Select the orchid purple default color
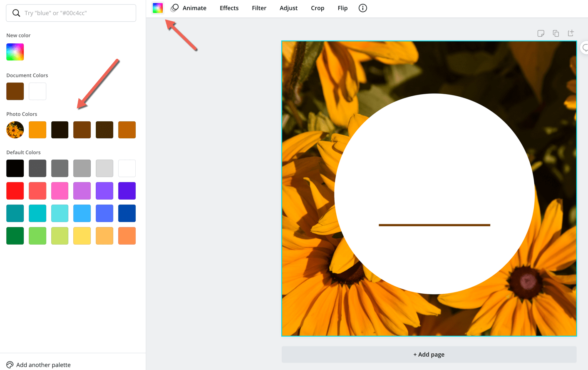 point(82,191)
